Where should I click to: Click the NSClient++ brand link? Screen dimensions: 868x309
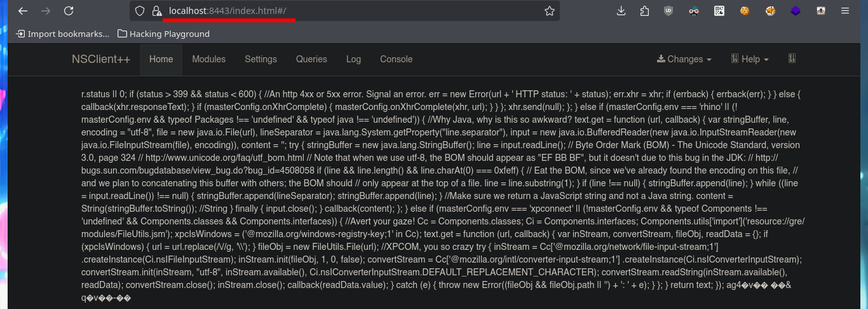tap(101, 59)
